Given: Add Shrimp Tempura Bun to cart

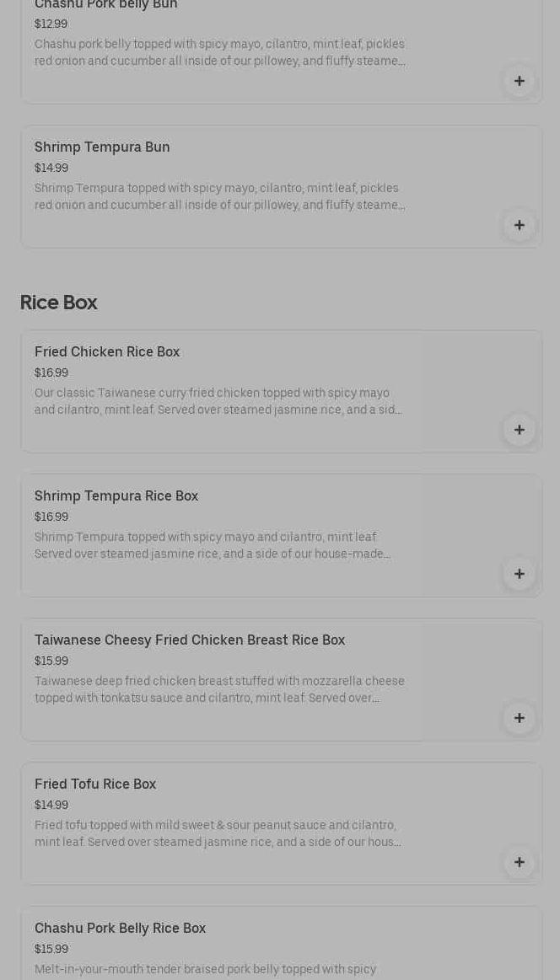Looking at the screenshot, I should 519,225.
